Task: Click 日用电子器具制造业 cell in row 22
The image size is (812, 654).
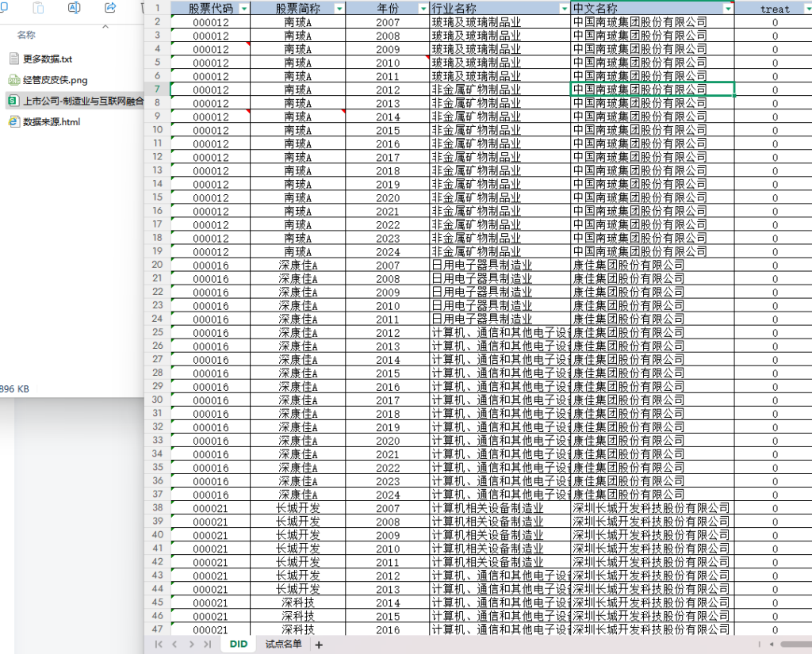Action: (500, 292)
